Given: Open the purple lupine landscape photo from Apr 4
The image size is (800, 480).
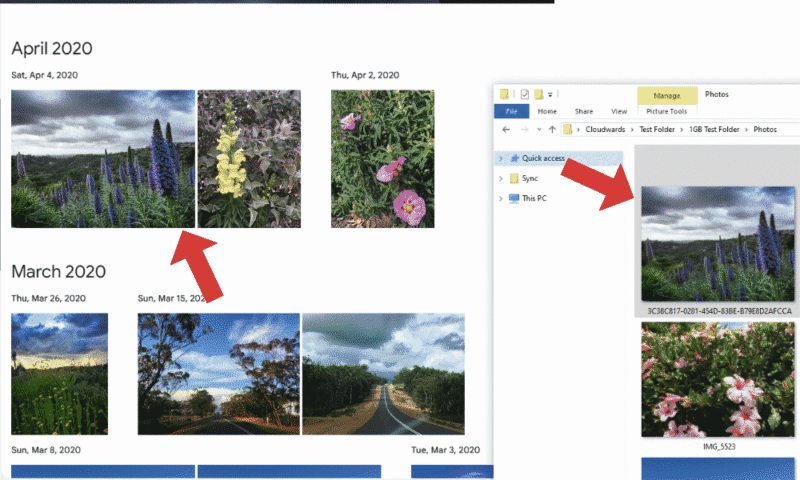Looking at the screenshot, I should click(103, 159).
